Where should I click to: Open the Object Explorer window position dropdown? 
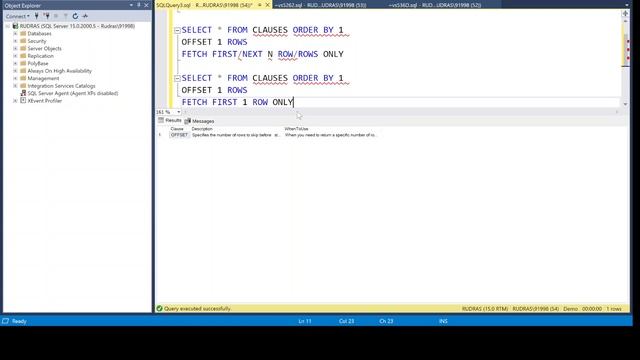point(131,5)
